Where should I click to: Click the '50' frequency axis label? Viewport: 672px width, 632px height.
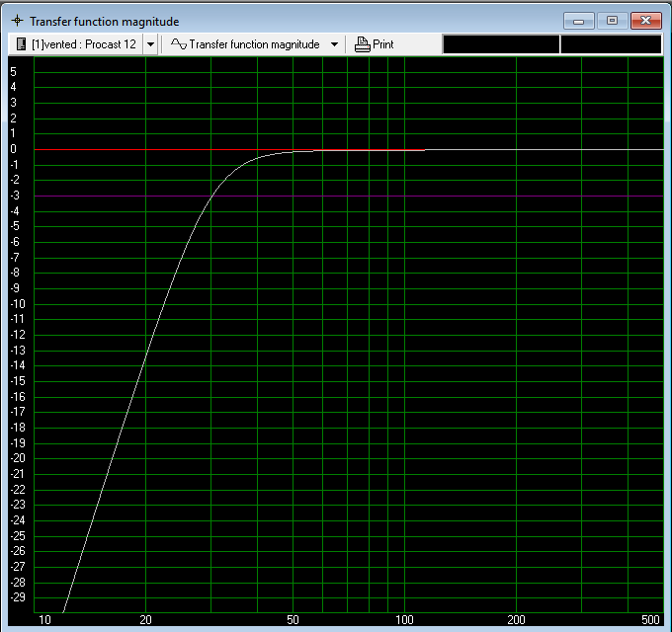293,620
